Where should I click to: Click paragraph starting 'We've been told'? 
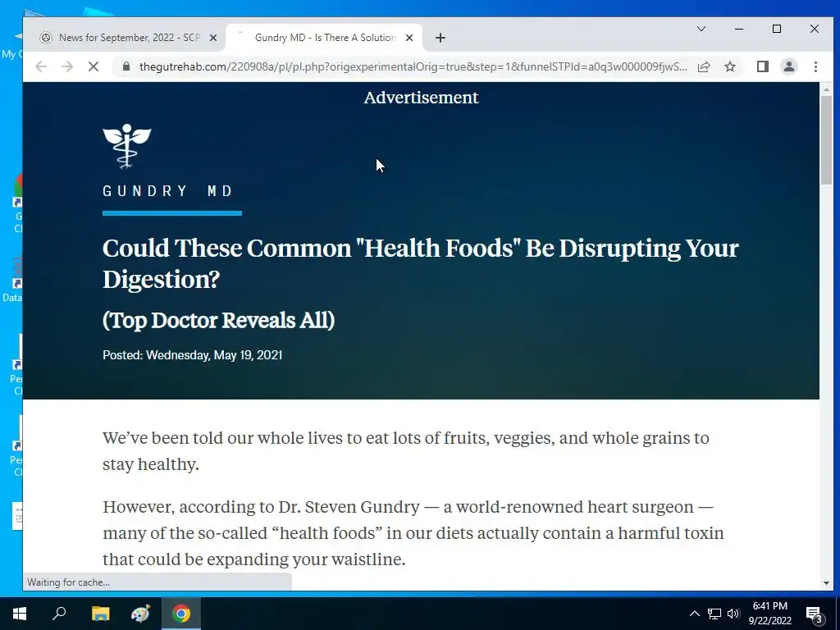(x=405, y=451)
